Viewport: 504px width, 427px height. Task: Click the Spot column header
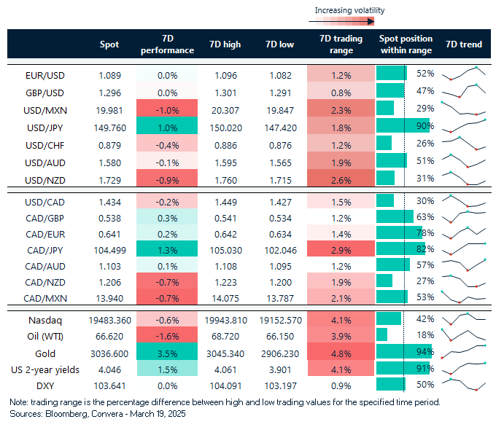[109, 44]
